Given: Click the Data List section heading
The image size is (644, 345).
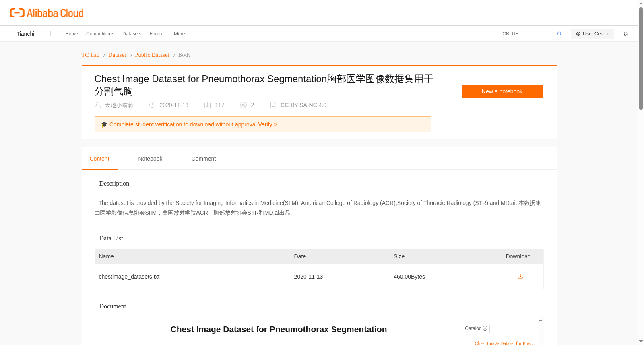Looking at the screenshot, I should (x=111, y=238).
